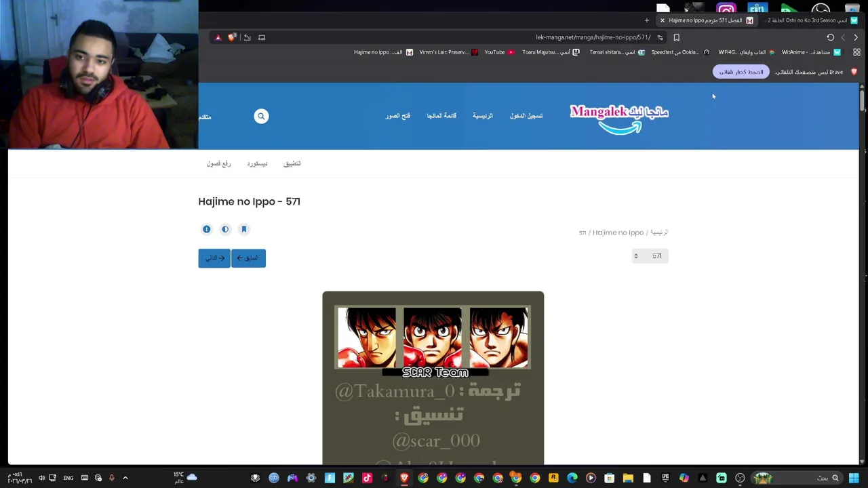This screenshot has width=868, height=488.
Task: Click the website search magnifier icon
Action: coord(261,116)
